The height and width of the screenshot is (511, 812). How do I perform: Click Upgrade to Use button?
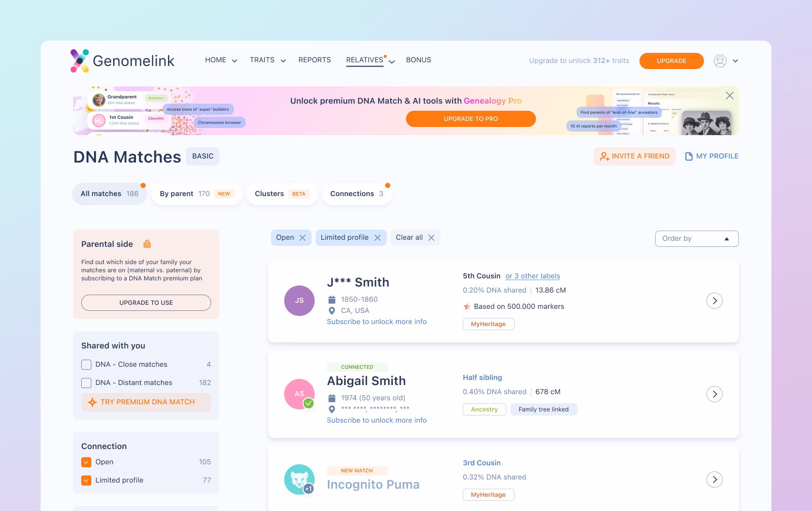coord(146,303)
